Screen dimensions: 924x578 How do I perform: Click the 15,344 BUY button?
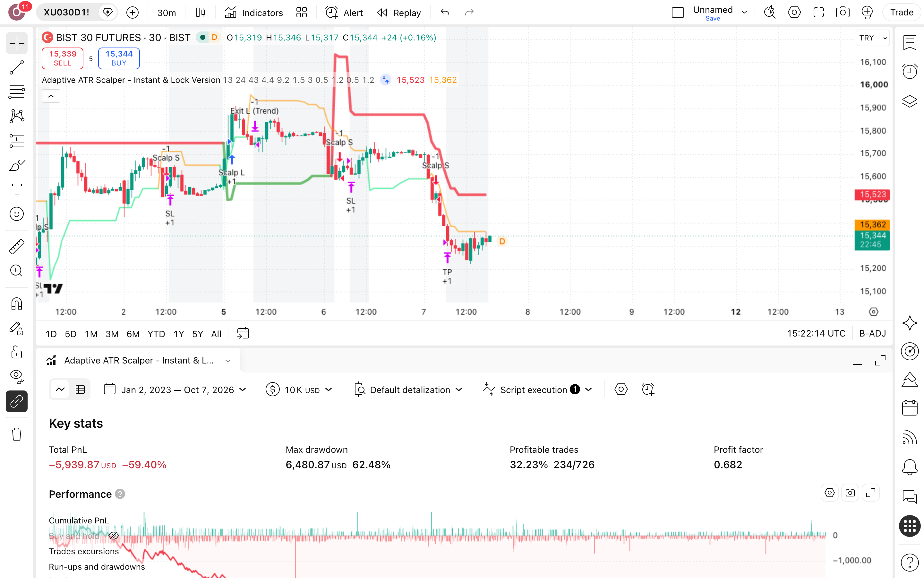(119, 58)
